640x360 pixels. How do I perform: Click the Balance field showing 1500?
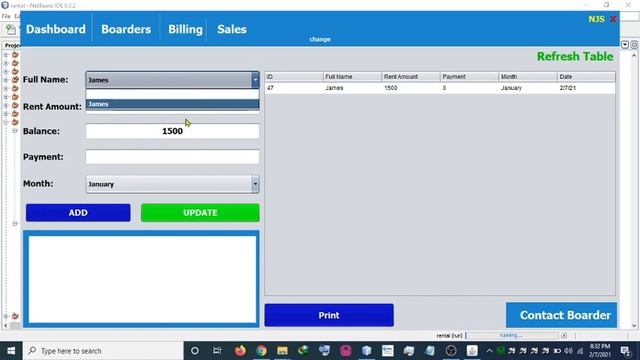pos(172,131)
